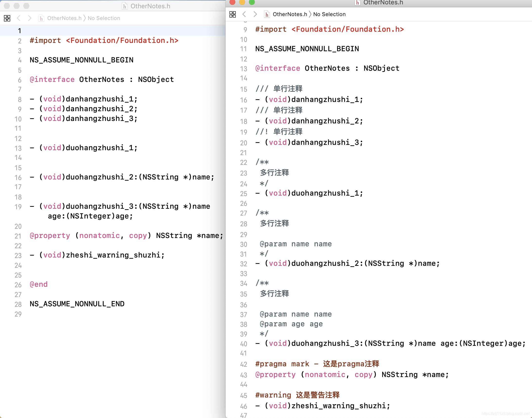The width and height of the screenshot is (532, 418).
Task: Go back in left OtherNotes.h window
Action: (x=19, y=18)
